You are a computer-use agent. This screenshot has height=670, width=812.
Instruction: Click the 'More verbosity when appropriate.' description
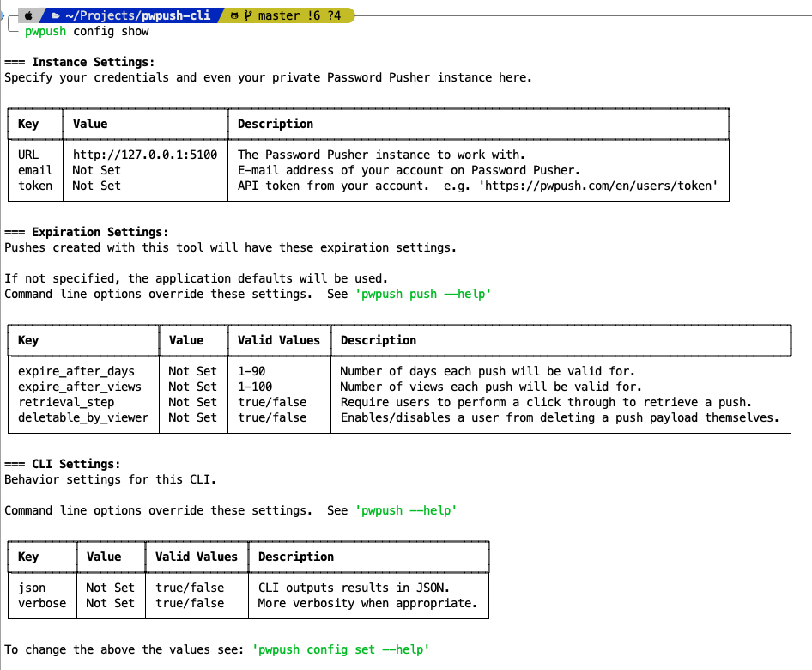point(367,604)
